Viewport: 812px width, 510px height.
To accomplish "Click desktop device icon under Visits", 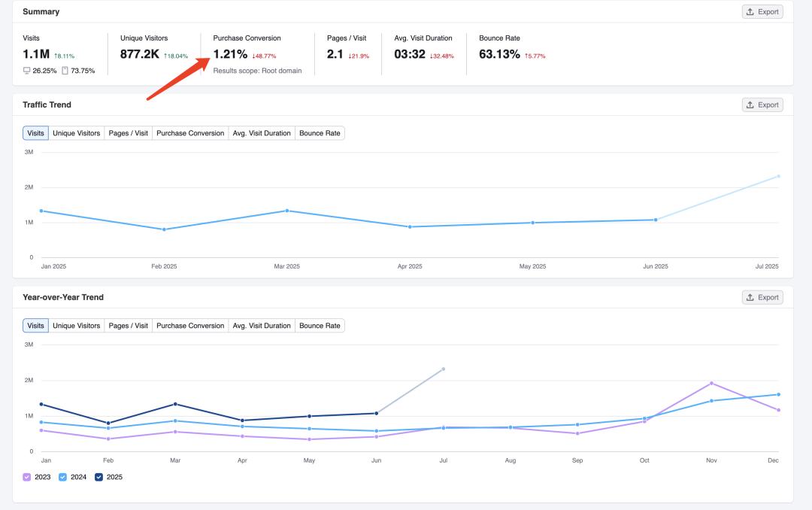I will coord(27,71).
